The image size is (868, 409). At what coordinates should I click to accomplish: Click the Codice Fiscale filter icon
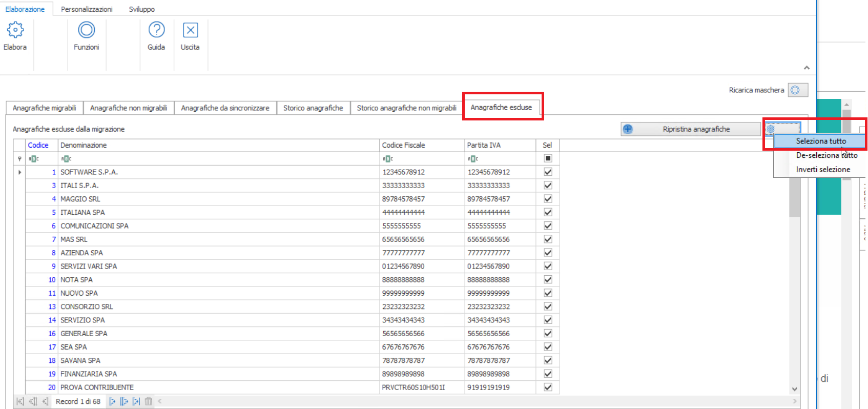388,159
